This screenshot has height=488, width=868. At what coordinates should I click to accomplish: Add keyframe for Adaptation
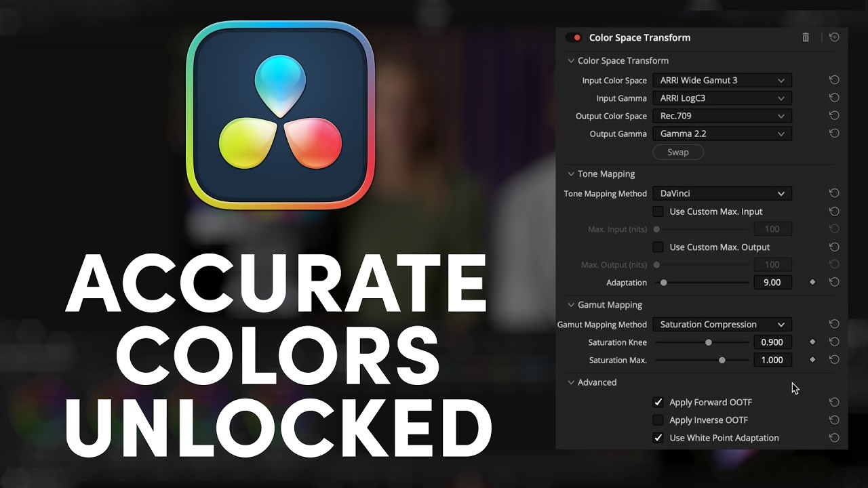tap(812, 283)
